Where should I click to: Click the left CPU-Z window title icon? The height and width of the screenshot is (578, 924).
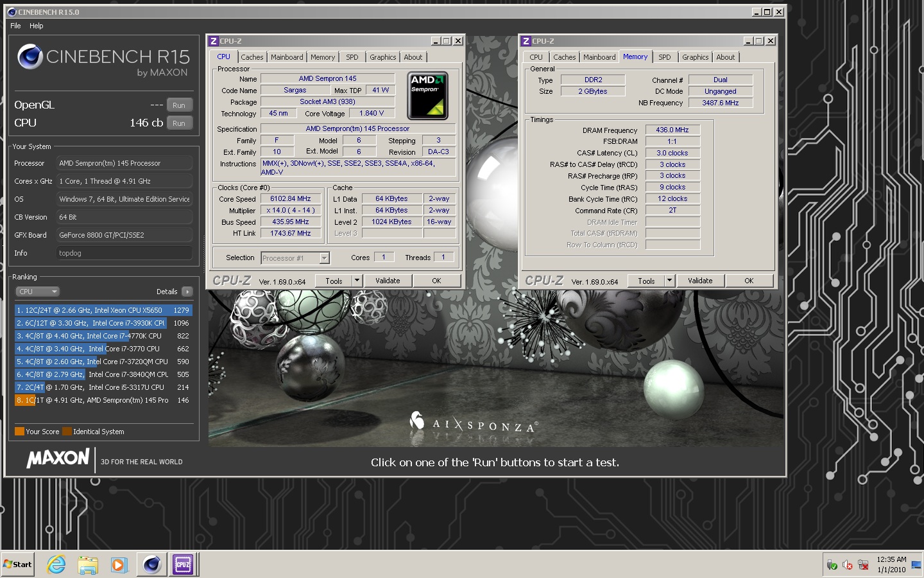(x=214, y=40)
